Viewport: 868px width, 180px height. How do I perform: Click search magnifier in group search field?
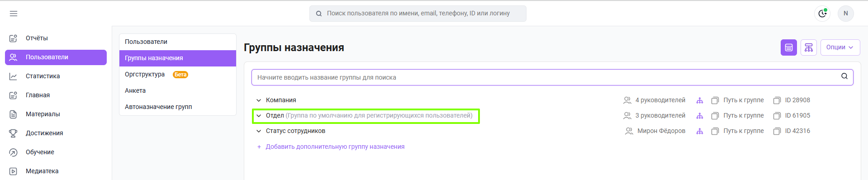tap(844, 76)
